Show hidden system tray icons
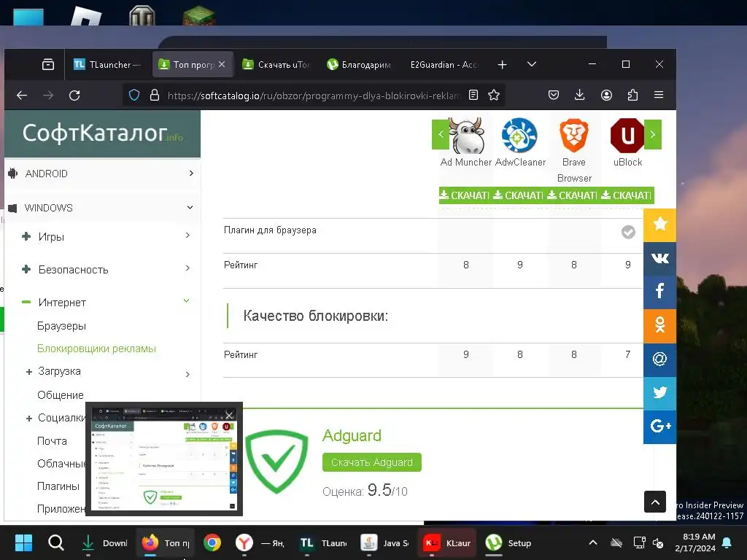The width and height of the screenshot is (747, 560). 592,542
